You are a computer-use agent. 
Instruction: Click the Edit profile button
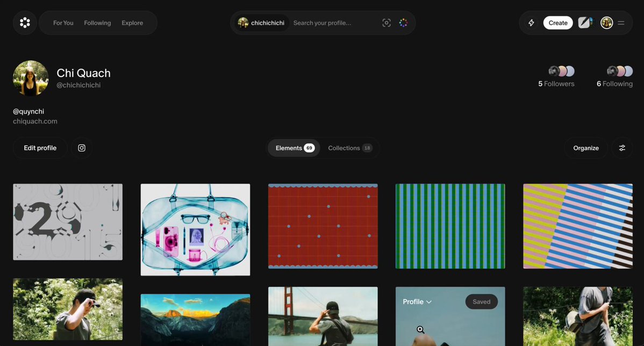coord(40,148)
